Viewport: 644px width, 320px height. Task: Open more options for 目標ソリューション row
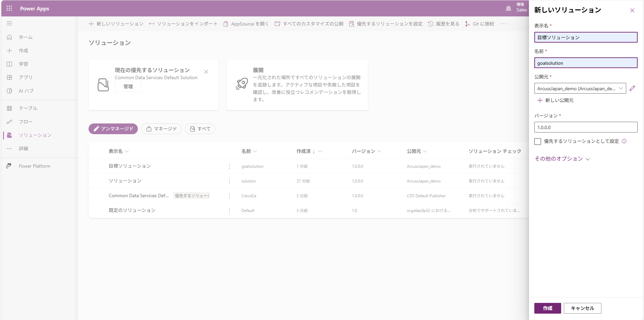coord(229,166)
